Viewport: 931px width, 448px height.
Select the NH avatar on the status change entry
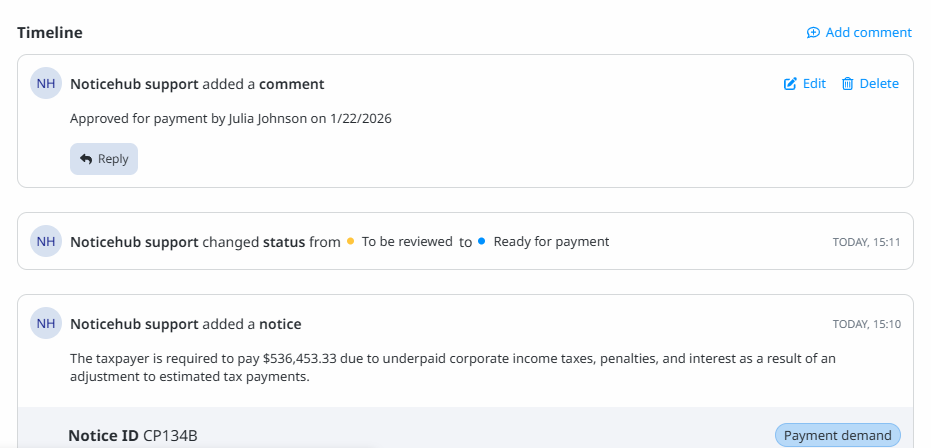coord(46,241)
